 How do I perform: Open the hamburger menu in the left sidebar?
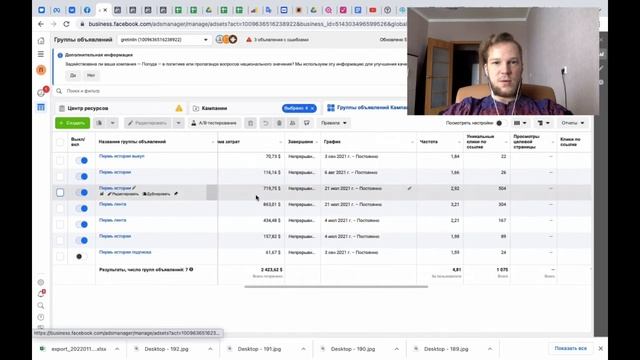[41, 54]
